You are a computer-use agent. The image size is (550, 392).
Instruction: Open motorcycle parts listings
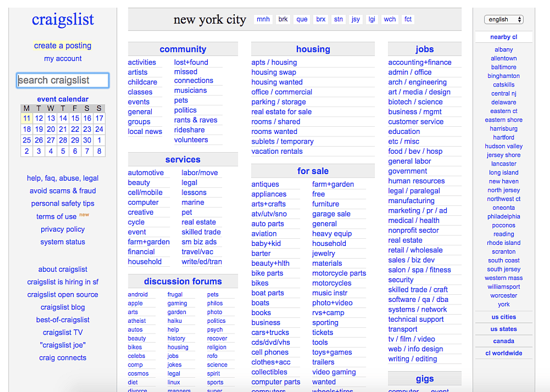coord(339,273)
